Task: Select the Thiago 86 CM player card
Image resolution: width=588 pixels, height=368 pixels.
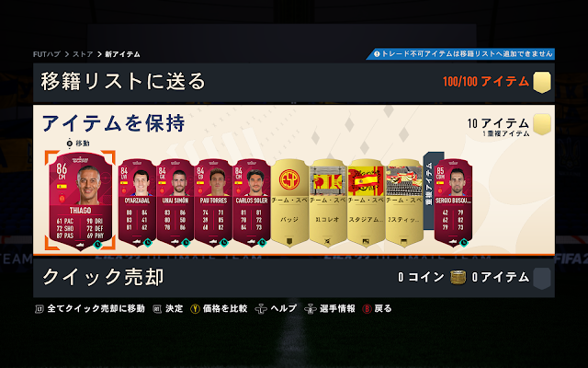Action: tap(80, 201)
